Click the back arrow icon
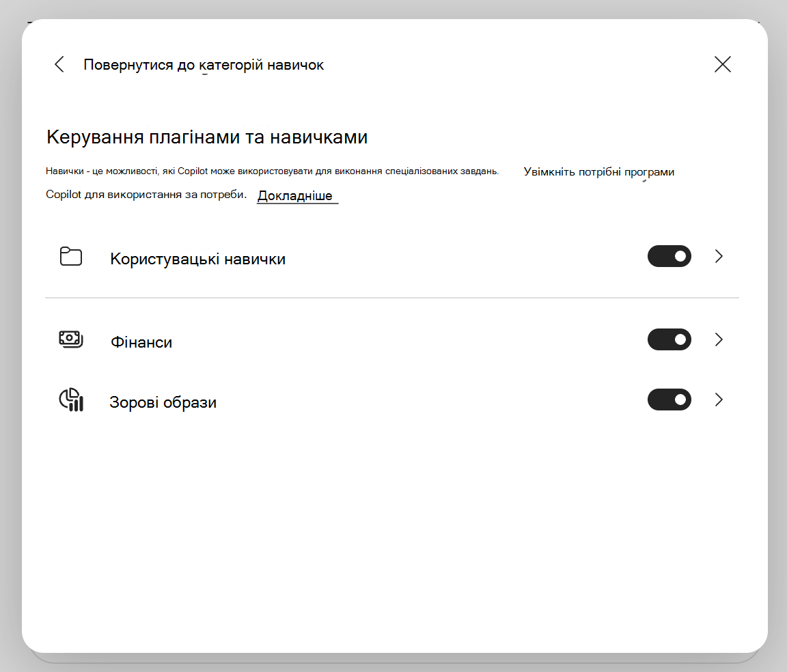 coord(59,64)
